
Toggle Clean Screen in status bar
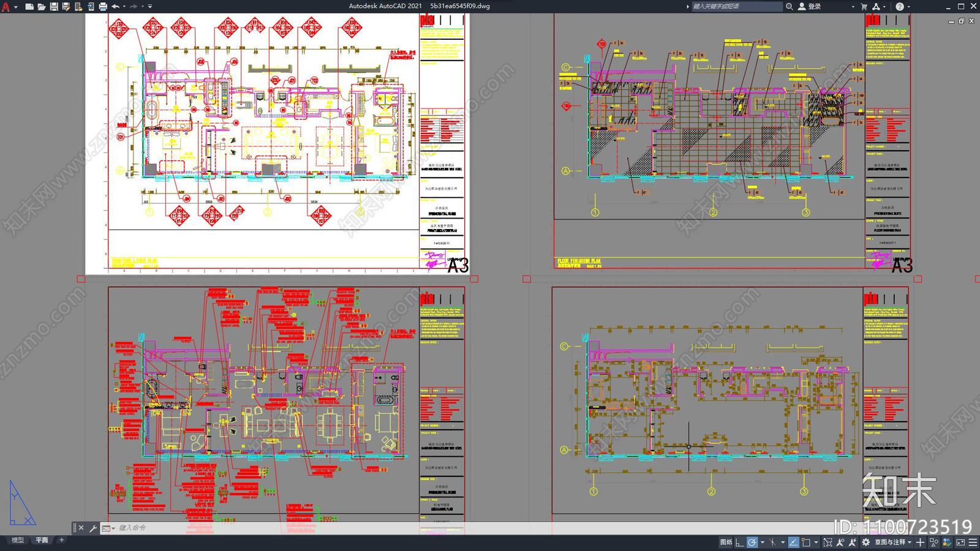pyautogui.click(x=960, y=542)
